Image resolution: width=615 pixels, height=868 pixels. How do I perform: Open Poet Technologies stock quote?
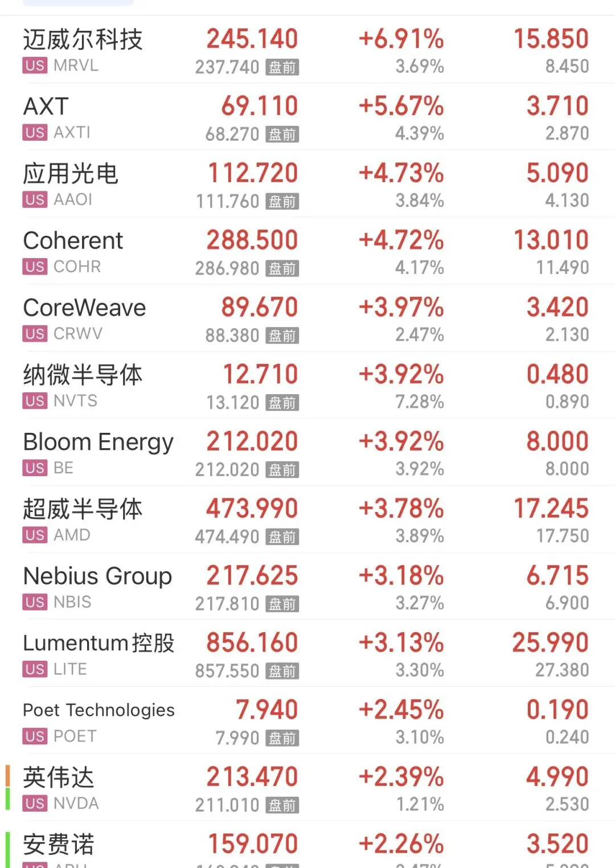click(x=307, y=721)
